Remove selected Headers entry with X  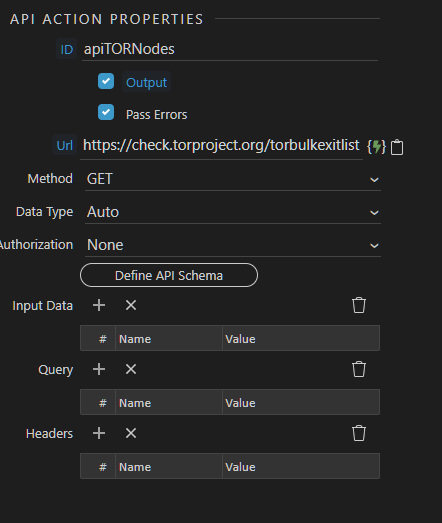click(131, 433)
